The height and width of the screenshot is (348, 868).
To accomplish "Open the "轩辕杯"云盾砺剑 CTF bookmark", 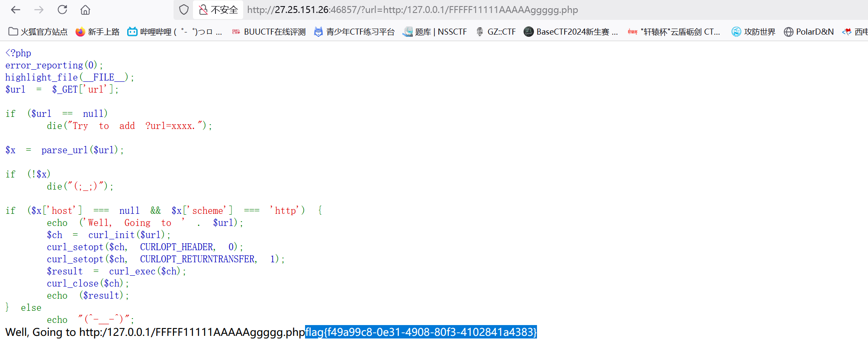I will [x=674, y=32].
